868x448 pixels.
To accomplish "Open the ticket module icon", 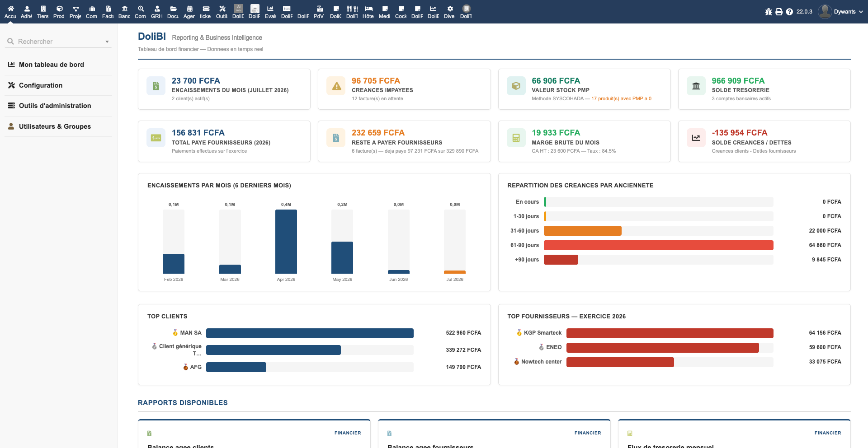I will coord(206,12).
